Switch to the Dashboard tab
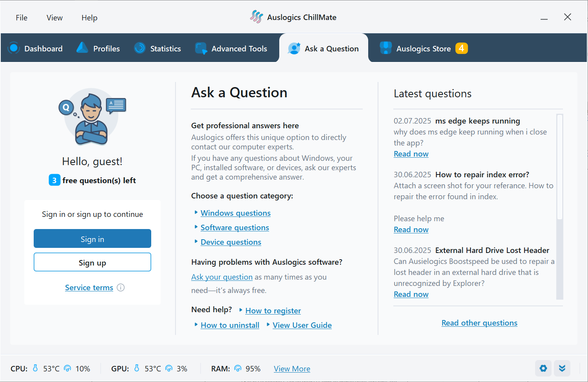Image resolution: width=588 pixels, height=382 pixels. 35,48
